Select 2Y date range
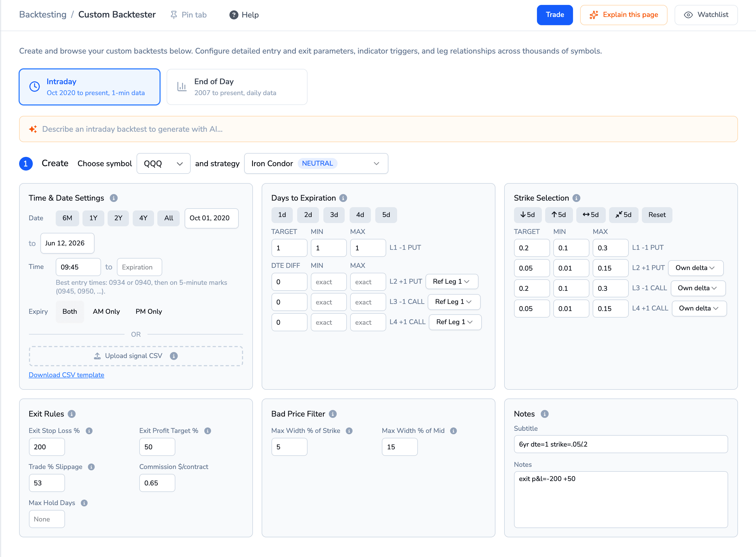 click(118, 218)
